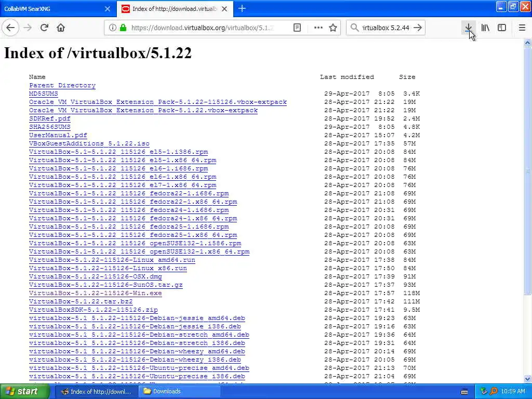
Task: Download the fedora22-1.i686.rpm package
Action: (129, 193)
